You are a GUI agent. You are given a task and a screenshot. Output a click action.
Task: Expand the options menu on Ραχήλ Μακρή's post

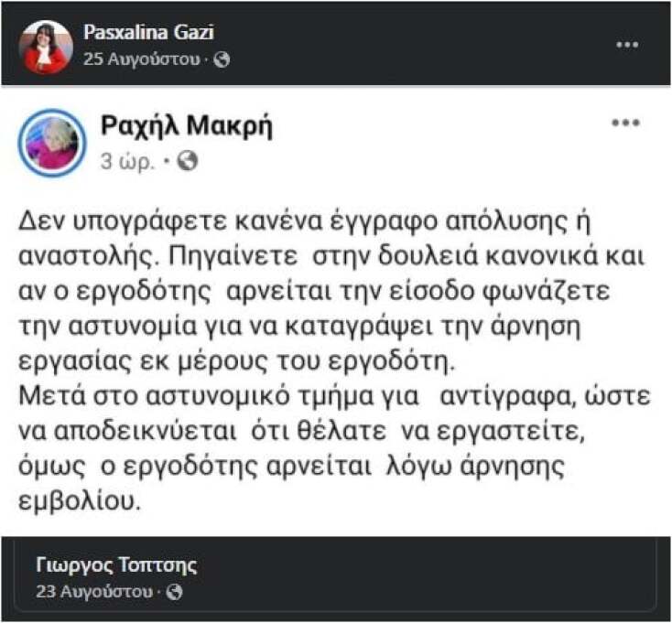(624, 124)
